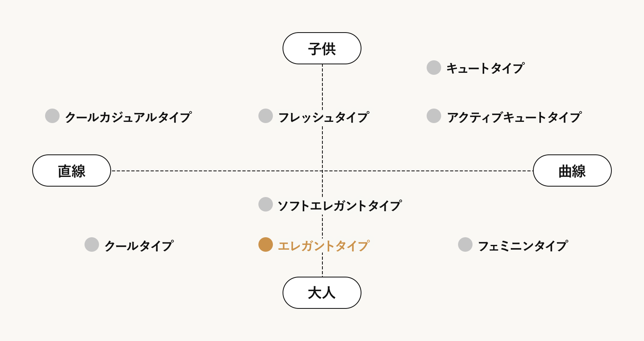Open the アクティブキュートタイプ text label
Screen dimensions: 644x341
click(x=514, y=117)
